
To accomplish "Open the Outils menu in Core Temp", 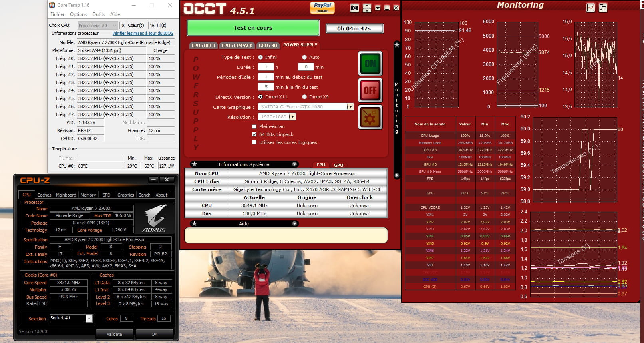I will 98,14.
